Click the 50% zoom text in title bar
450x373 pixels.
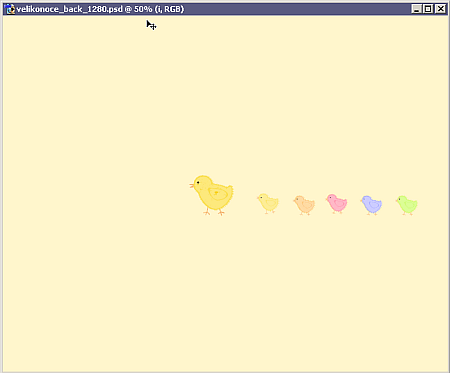[x=143, y=9]
